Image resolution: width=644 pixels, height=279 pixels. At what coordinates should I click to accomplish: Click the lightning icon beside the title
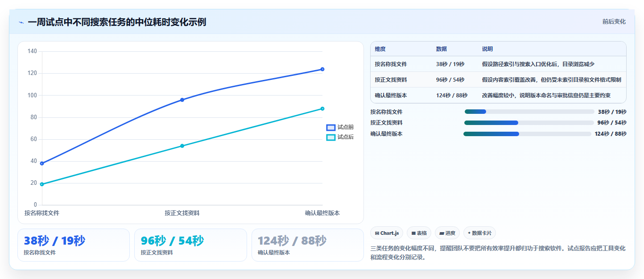21,22
